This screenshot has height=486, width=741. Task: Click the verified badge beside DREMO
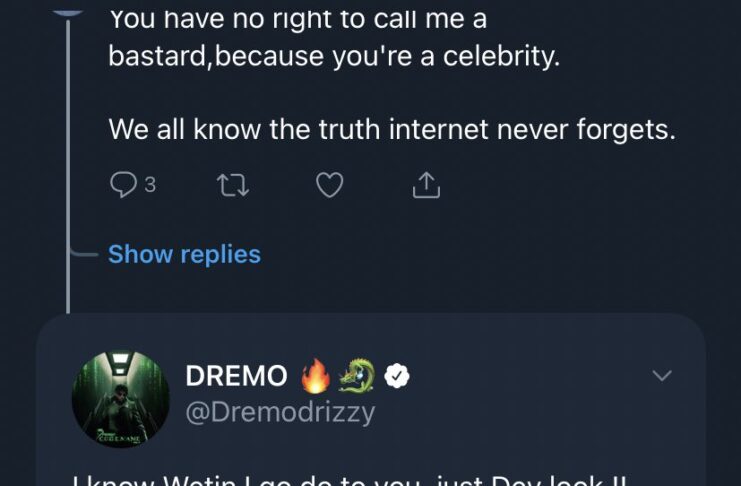[x=398, y=376]
